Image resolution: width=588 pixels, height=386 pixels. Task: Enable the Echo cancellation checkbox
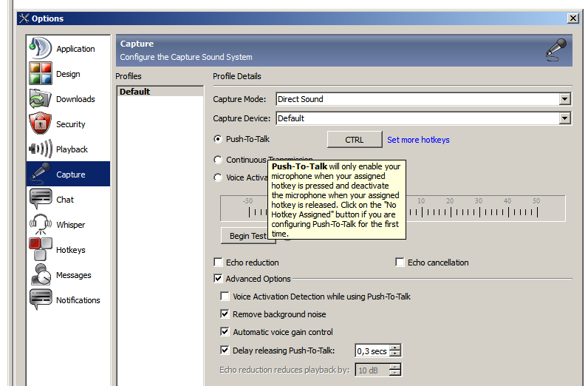coord(400,262)
